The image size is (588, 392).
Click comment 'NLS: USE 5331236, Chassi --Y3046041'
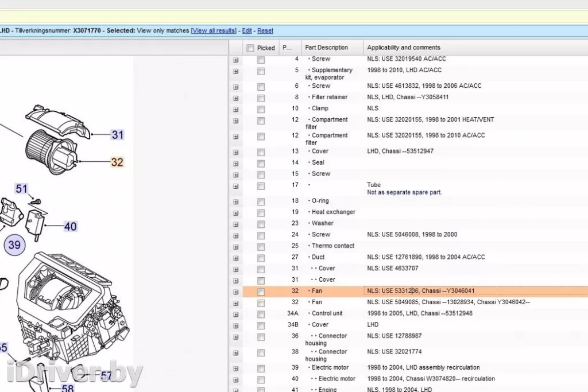(421, 290)
